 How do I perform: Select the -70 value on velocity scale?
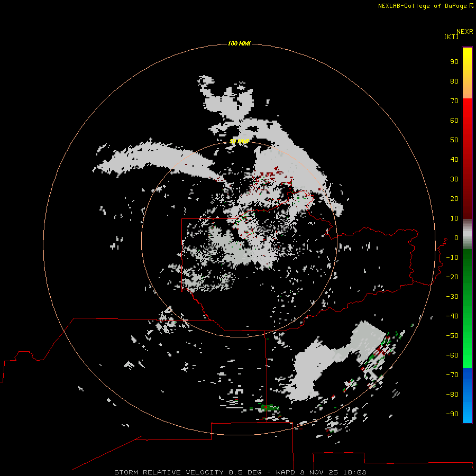coord(452,375)
